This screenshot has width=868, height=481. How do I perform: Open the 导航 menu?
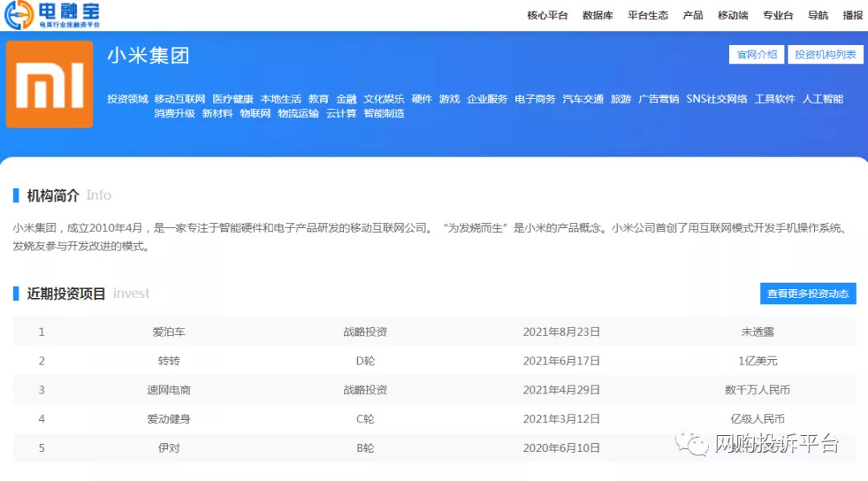click(x=817, y=15)
